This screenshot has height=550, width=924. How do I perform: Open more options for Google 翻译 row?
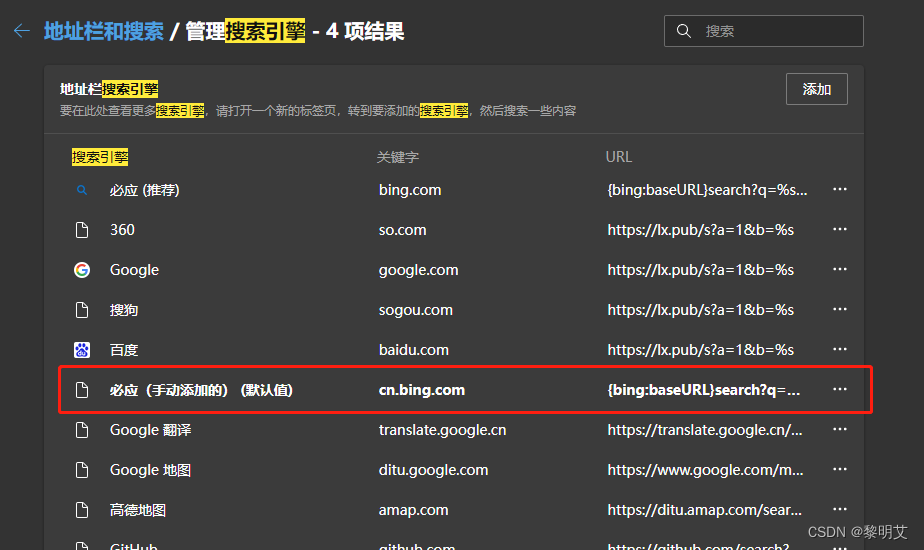[x=840, y=430]
